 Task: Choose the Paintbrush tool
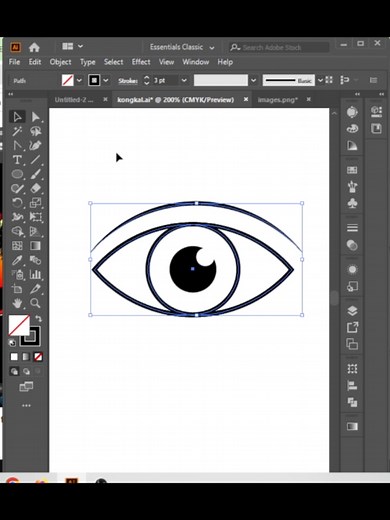35,174
